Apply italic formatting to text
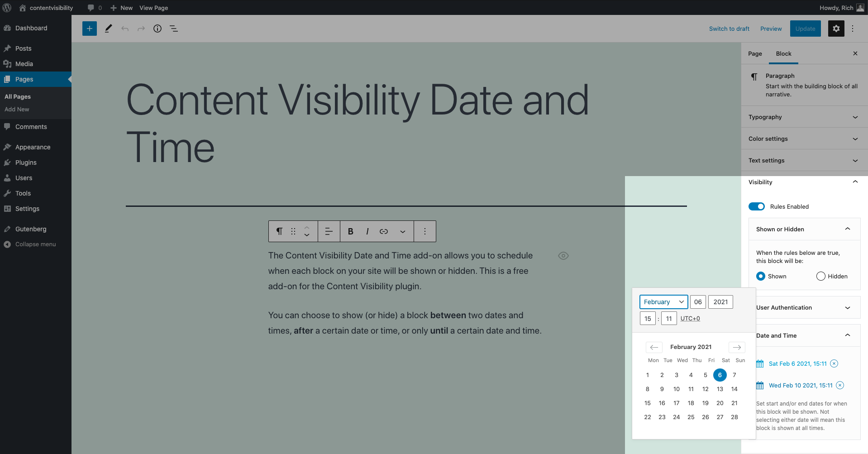This screenshot has height=454, width=868. [367, 231]
